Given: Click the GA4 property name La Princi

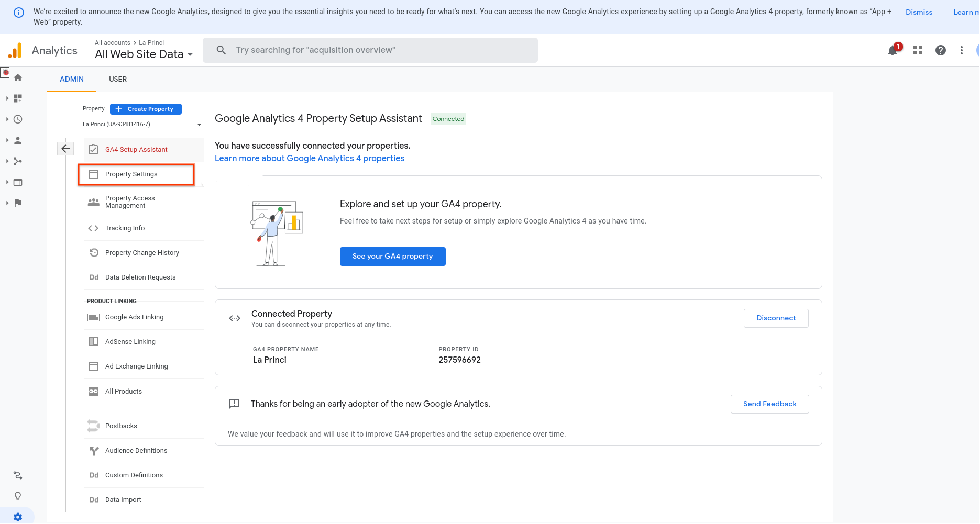Looking at the screenshot, I should tap(270, 360).
